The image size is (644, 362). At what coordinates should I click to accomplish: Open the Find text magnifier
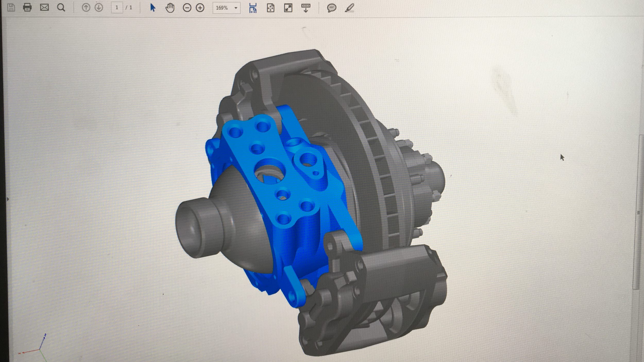pyautogui.click(x=61, y=8)
